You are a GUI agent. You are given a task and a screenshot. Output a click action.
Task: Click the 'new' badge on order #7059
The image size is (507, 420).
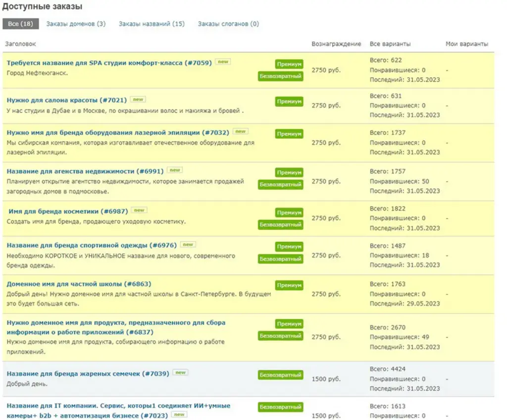223,62
